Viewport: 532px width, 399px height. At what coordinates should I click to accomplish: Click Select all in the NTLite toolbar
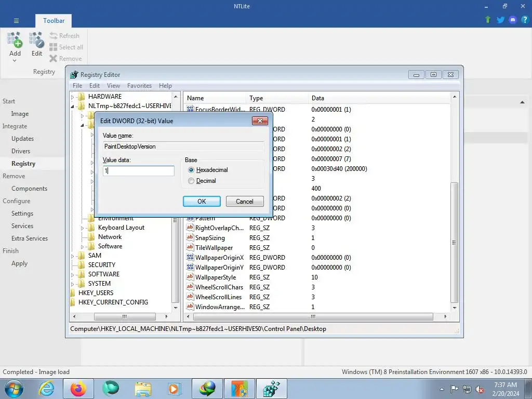[66, 47]
